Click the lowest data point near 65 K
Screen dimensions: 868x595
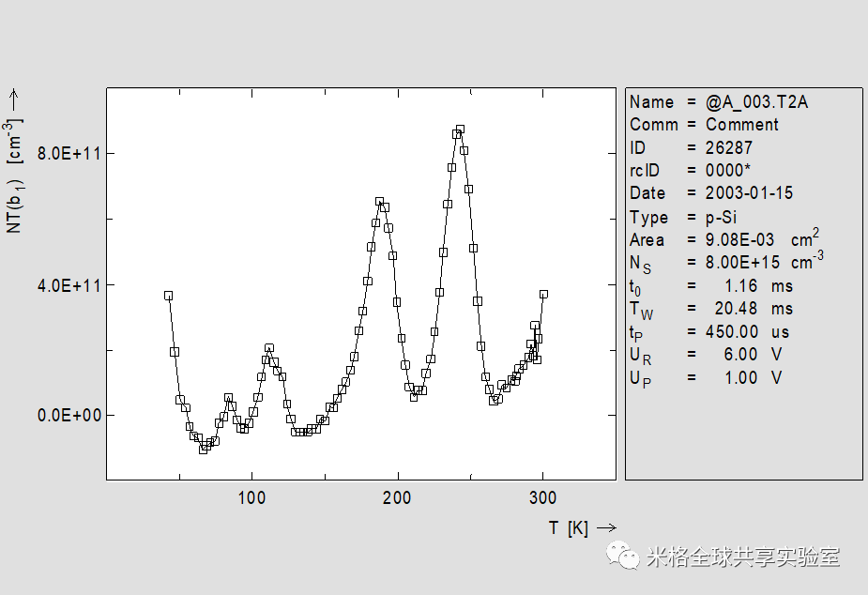tap(204, 450)
